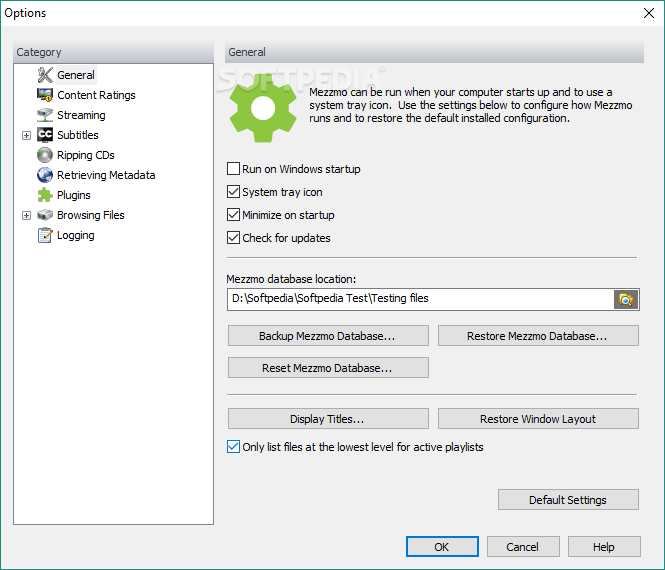
Task: Click the Streaming category icon
Action: click(45, 115)
